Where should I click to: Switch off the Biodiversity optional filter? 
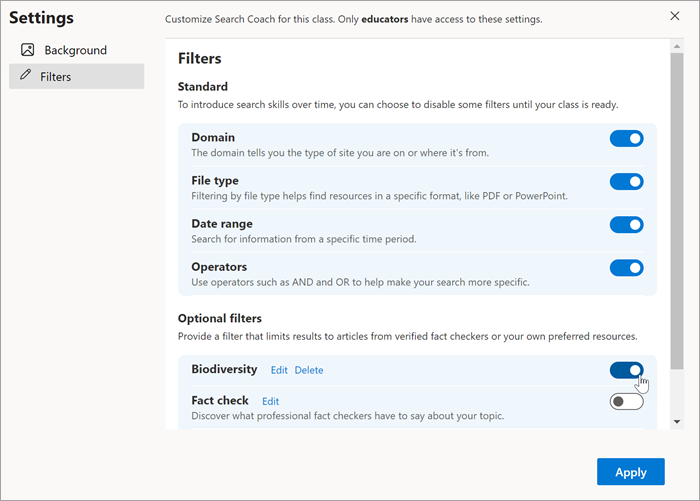click(626, 370)
